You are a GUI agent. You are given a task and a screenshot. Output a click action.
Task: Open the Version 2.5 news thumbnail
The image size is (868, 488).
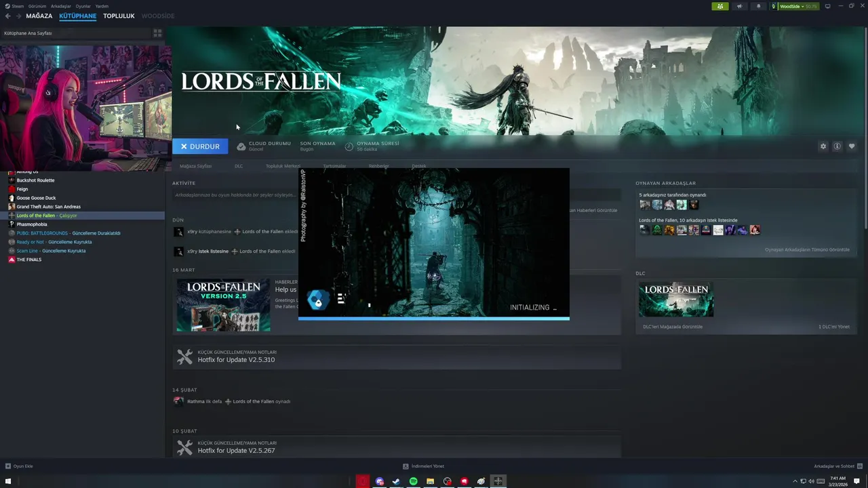[223, 305]
